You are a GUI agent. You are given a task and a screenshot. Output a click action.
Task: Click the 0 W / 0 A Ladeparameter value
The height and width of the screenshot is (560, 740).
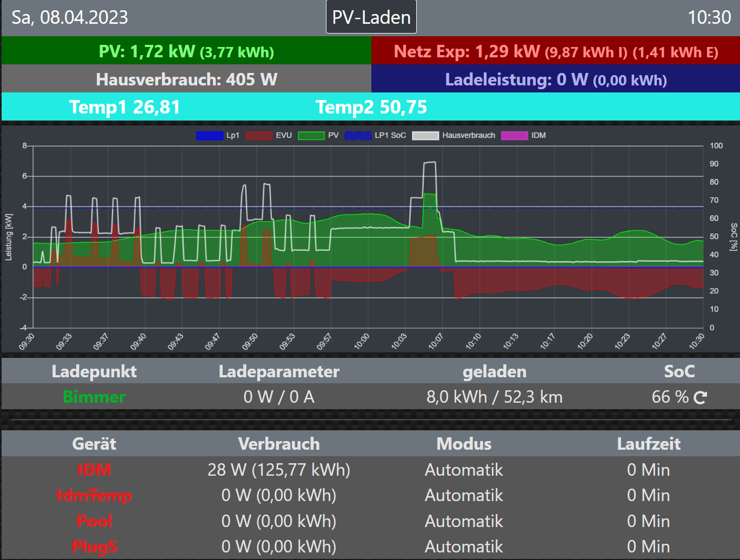279,397
